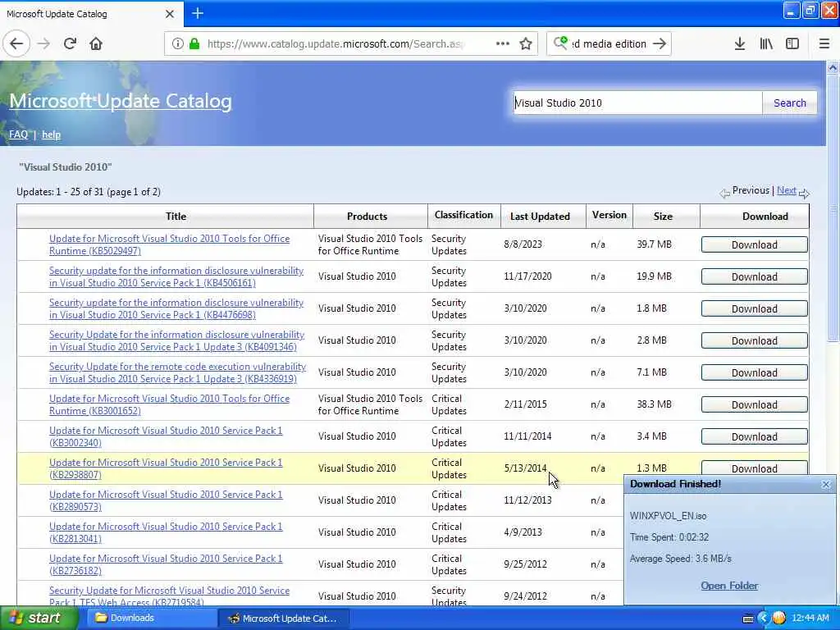Open KB2736182 Service Pack 1 link
Screen dimensions: 840x630
tap(166, 564)
